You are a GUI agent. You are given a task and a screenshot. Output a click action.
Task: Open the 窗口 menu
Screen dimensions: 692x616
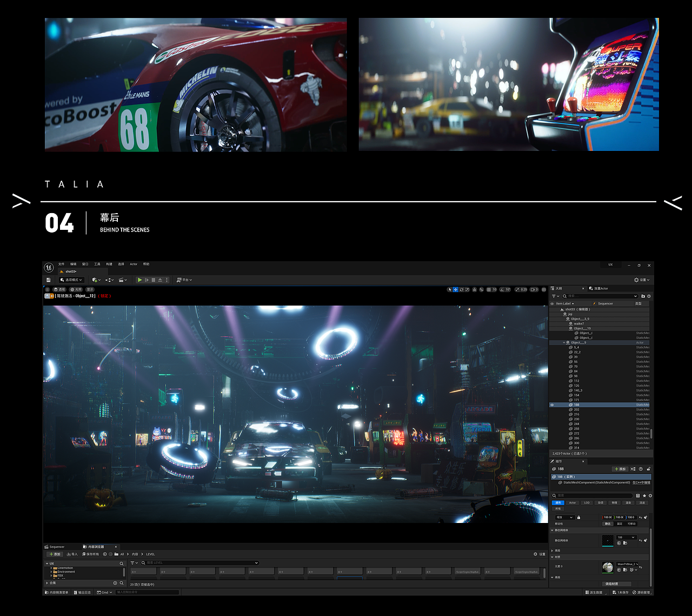coord(85,264)
